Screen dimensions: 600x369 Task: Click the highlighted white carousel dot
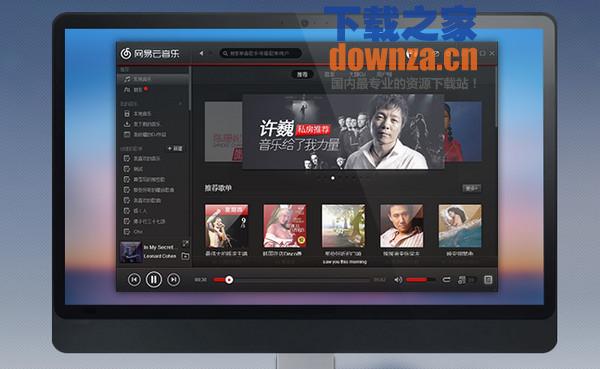[x=333, y=178]
